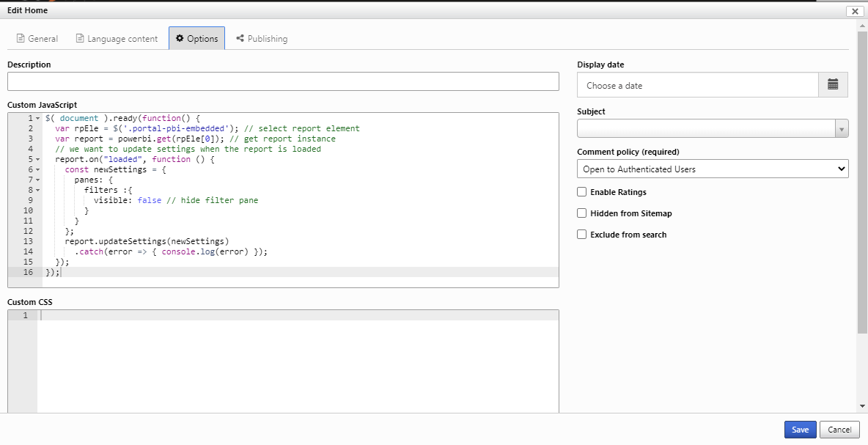This screenshot has width=868, height=445.
Task: Open the Comment policy dropdown
Action: (712, 169)
